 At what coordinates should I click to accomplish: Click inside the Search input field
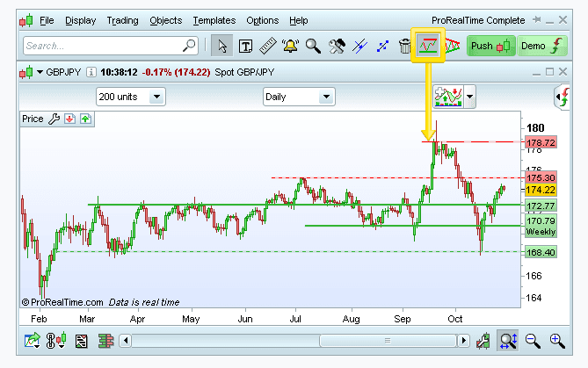(x=101, y=46)
